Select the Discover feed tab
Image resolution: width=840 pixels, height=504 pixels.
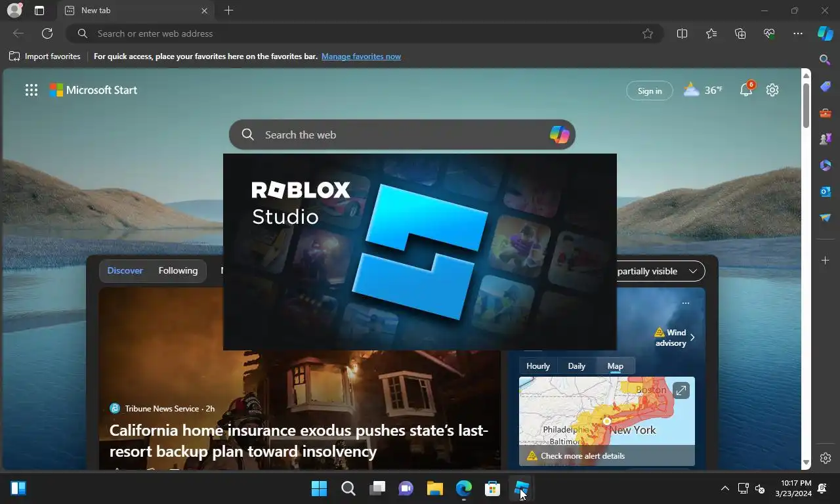[x=125, y=271]
